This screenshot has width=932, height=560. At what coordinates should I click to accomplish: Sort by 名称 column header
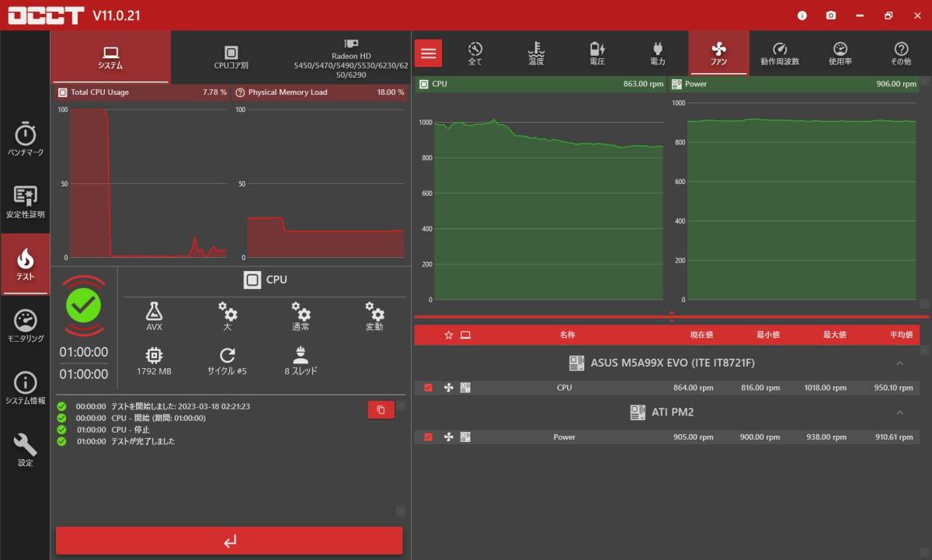[567, 335]
